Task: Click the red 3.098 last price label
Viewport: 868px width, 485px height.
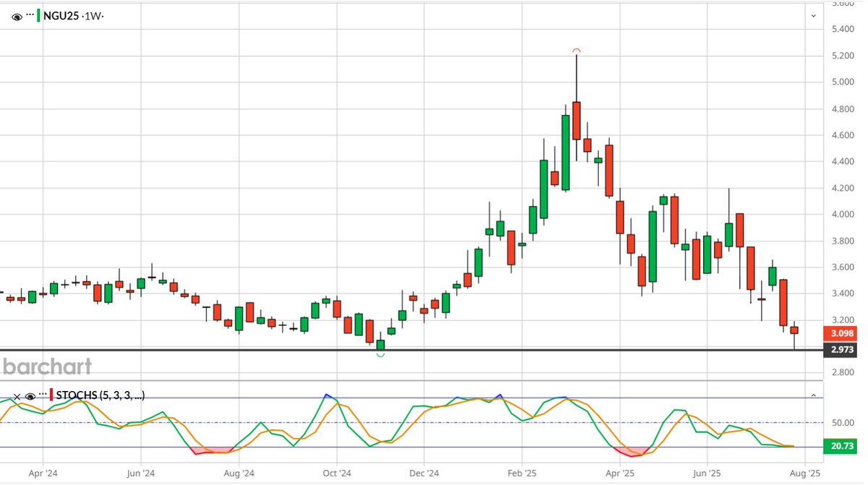Action: point(841,333)
